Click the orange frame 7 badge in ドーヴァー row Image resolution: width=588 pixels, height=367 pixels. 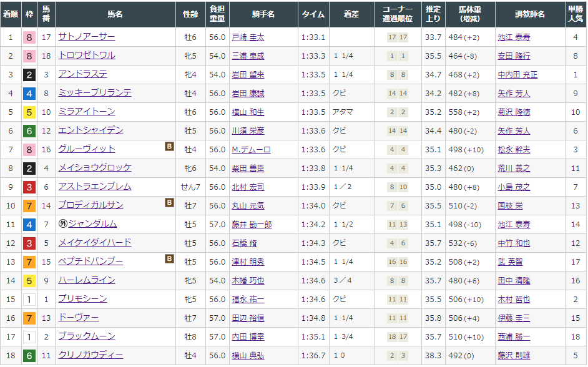[x=29, y=318]
